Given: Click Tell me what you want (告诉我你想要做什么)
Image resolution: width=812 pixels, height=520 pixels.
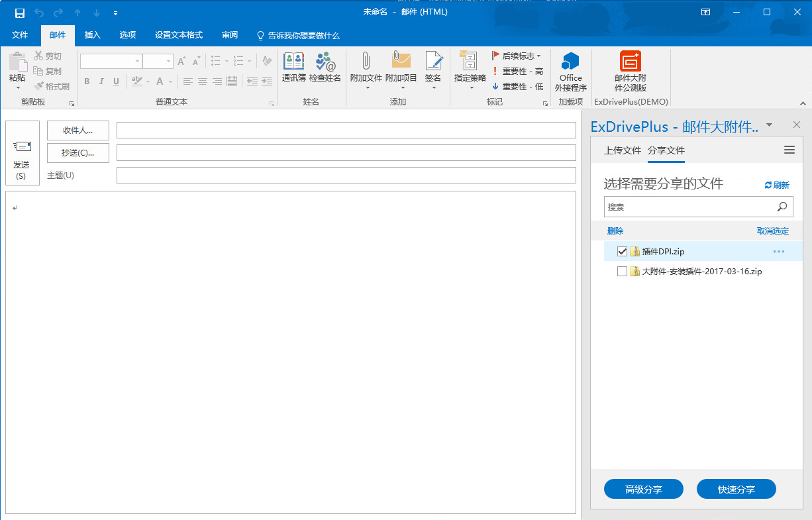Looking at the screenshot, I should (x=298, y=35).
